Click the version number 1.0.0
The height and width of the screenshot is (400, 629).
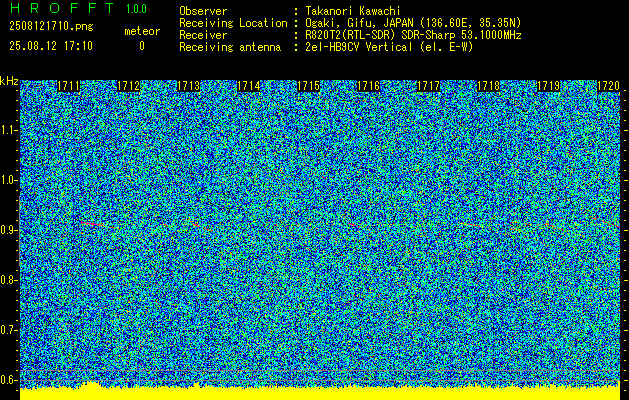(136, 9)
